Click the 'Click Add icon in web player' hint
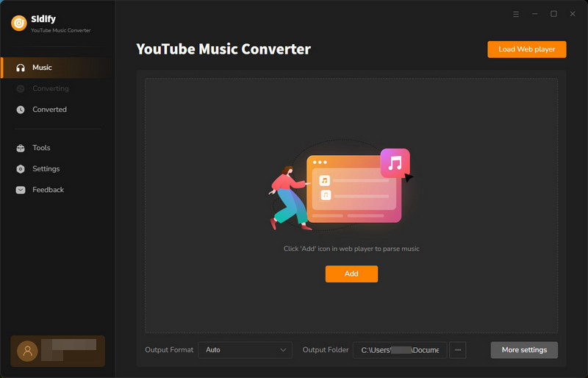The image size is (588, 378). 351,249
